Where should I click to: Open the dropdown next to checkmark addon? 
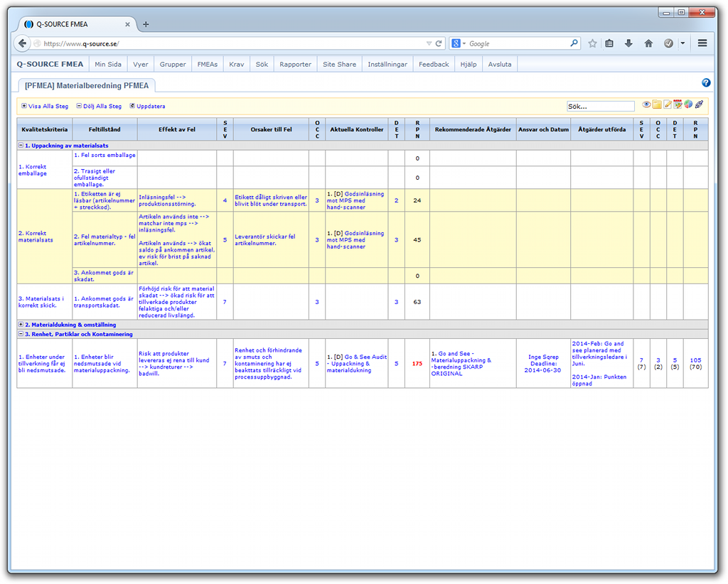(682, 43)
